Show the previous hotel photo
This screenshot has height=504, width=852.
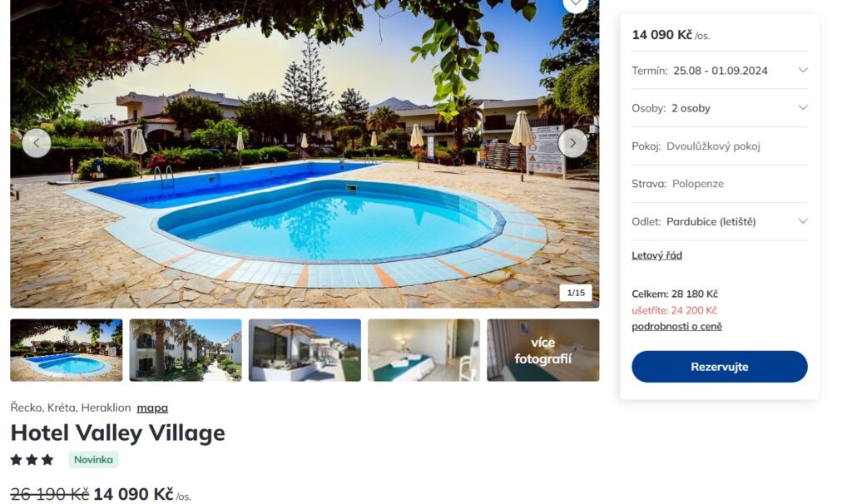[37, 143]
